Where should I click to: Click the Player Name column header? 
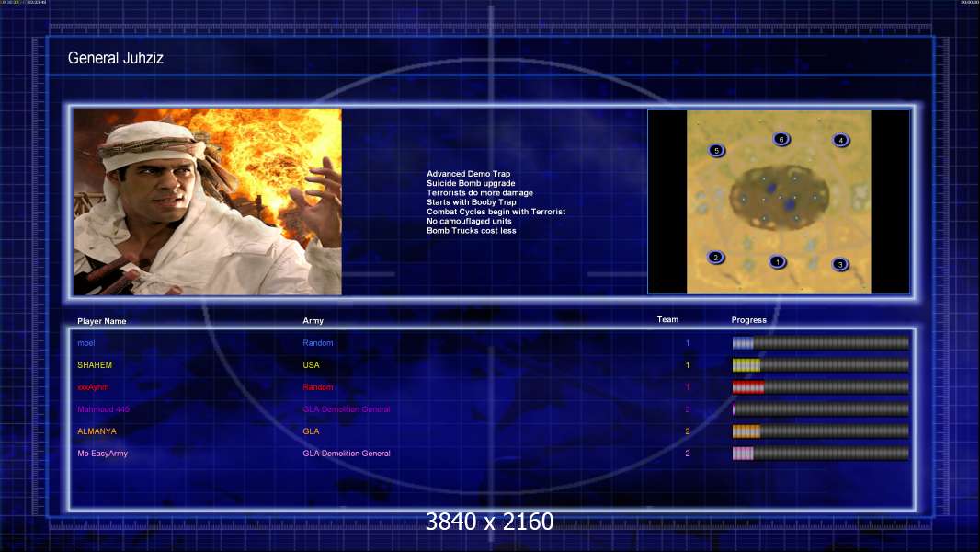[x=102, y=321]
